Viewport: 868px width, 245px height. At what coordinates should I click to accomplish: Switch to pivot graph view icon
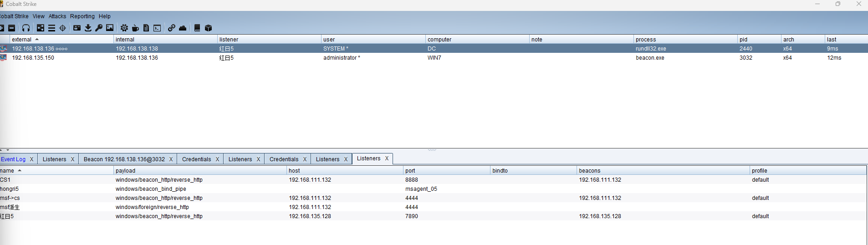tap(41, 28)
